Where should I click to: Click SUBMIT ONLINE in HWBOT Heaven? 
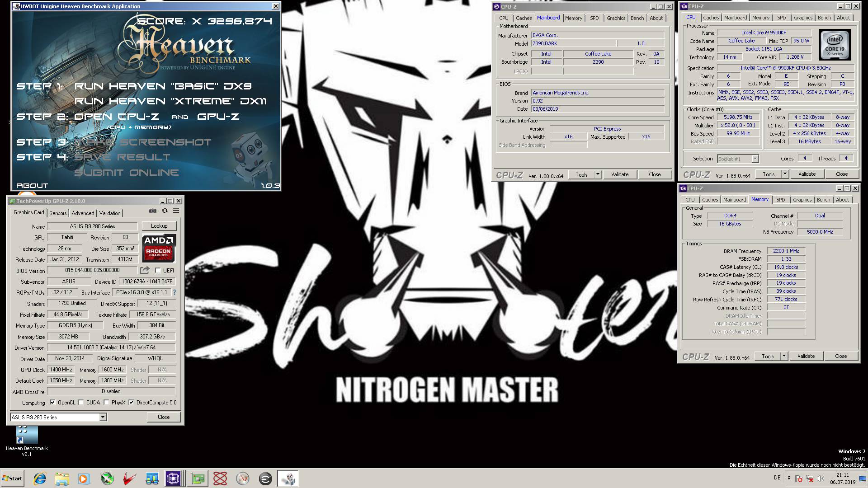tap(127, 172)
